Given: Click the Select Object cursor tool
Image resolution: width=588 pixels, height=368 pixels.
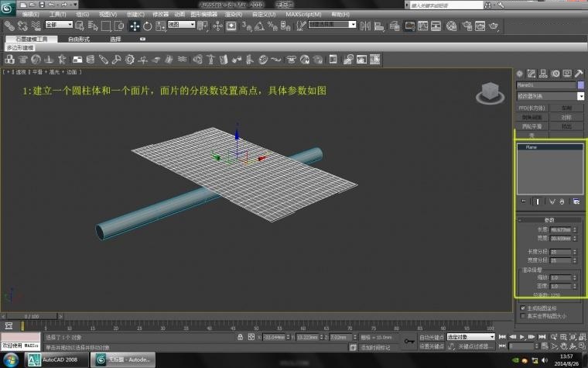Looking at the screenshot, I should tap(79, 26).
